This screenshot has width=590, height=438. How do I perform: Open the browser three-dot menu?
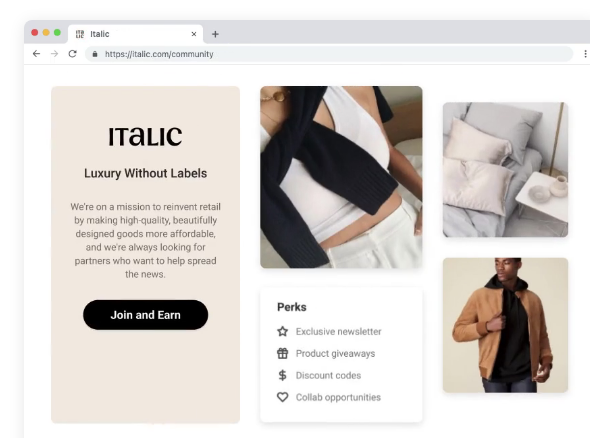pyautogui.click(x=585, y=54)
